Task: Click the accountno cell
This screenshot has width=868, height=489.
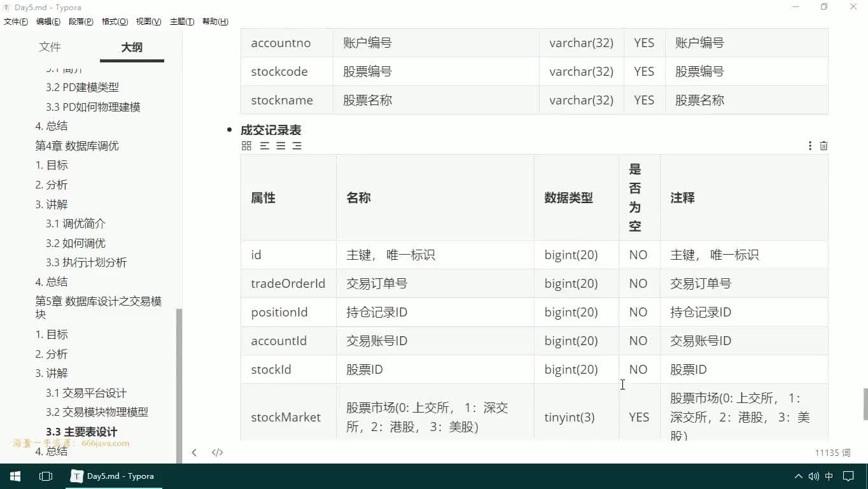Action: tap(286, 43)
